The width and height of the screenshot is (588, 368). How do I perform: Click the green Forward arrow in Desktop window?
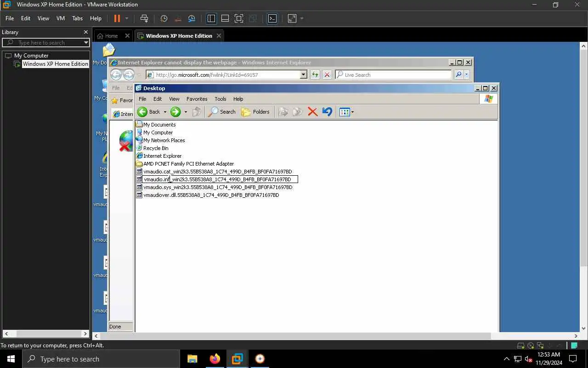coord(175,112)
